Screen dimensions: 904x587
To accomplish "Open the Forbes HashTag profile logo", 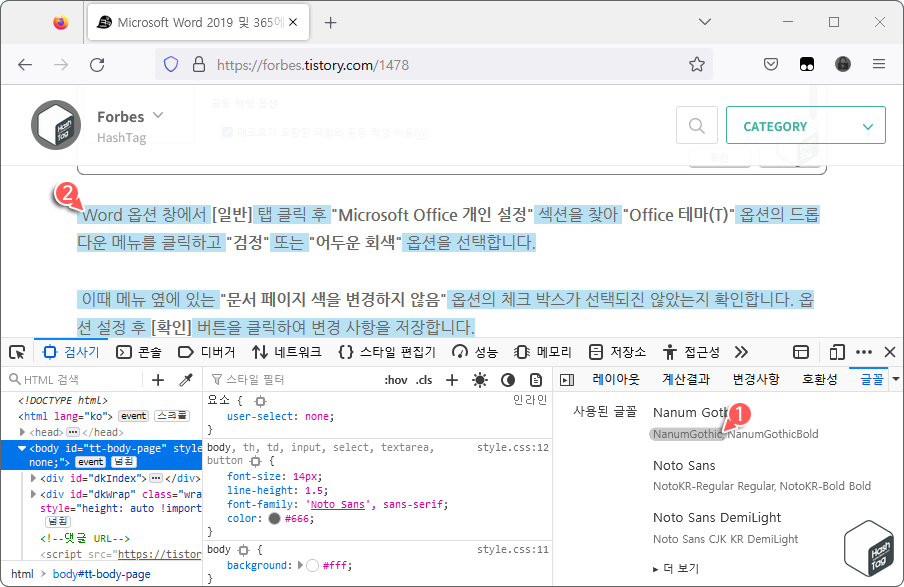I will tap(56, 125).
